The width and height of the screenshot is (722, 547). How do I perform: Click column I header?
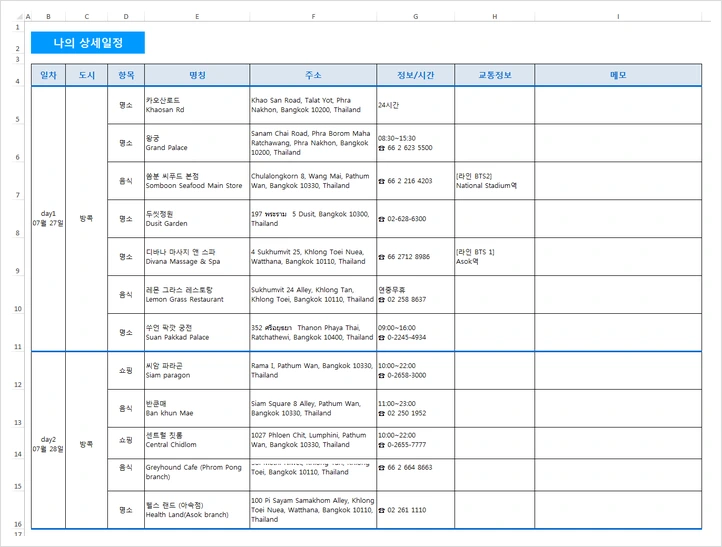pyautogui.click(x=618, y=17)
